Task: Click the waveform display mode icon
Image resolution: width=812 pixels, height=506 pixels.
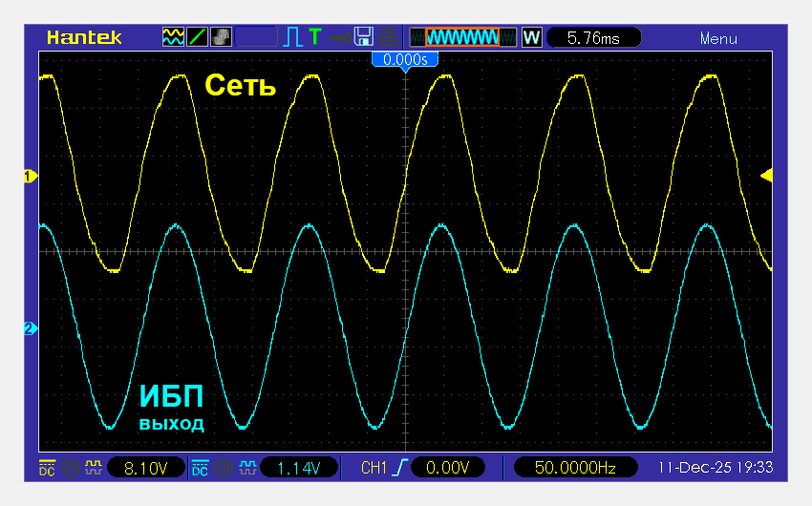Action: pos(173,37)
